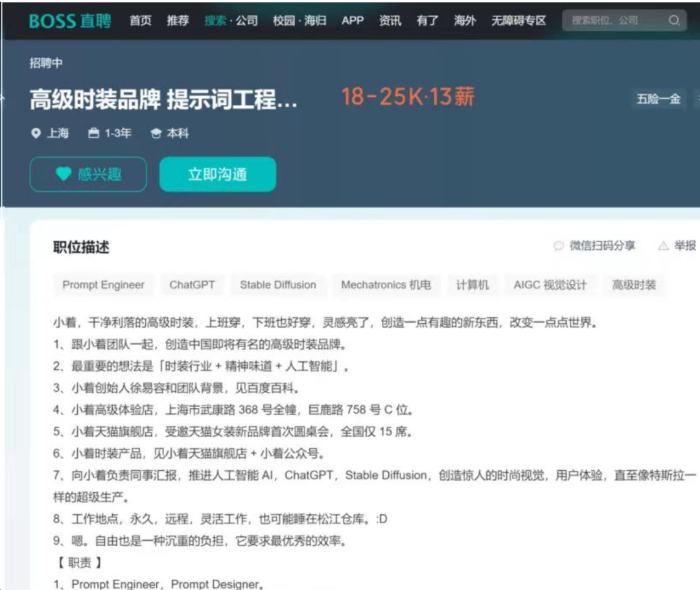Viewport: 700px width, 590px height.
Task: Click the chat bubble icon before 微信扫码分享
Action: point(559,246)
